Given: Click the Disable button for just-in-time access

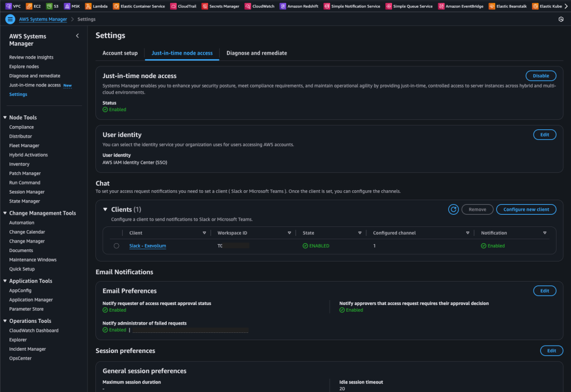Looking at the screenshot, I should click(540, 76).
